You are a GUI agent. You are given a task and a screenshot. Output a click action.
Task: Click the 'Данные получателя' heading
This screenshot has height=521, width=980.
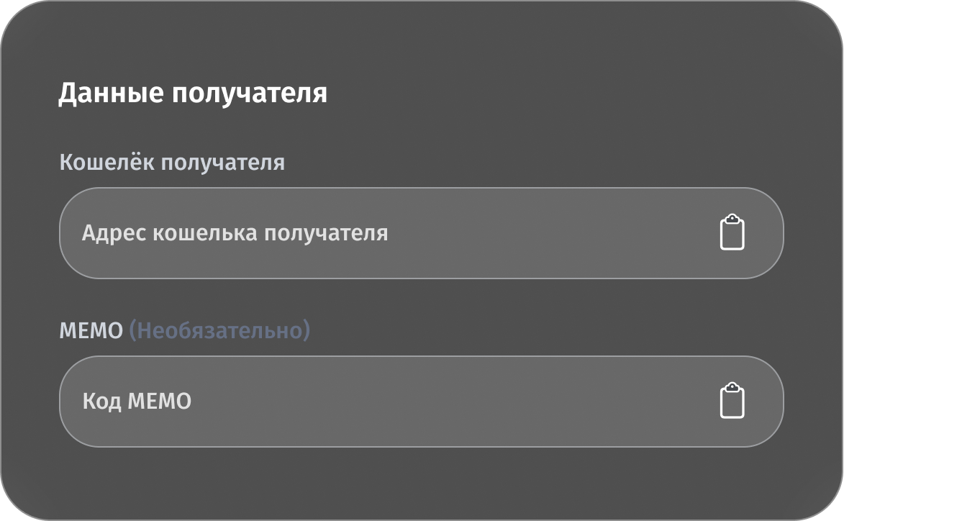[194, 91]
